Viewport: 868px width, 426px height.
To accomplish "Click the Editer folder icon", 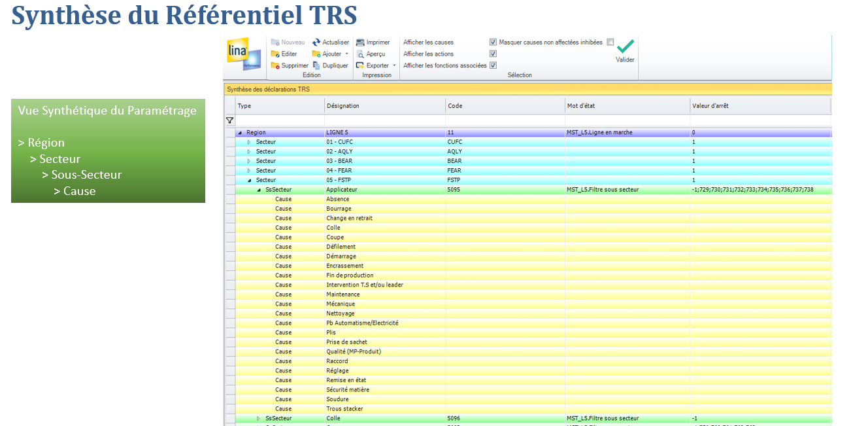I will point(275,54).
